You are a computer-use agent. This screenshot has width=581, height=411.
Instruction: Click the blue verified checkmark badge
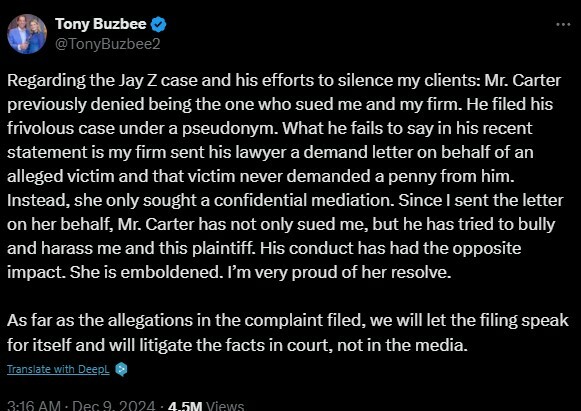[158, 24]
